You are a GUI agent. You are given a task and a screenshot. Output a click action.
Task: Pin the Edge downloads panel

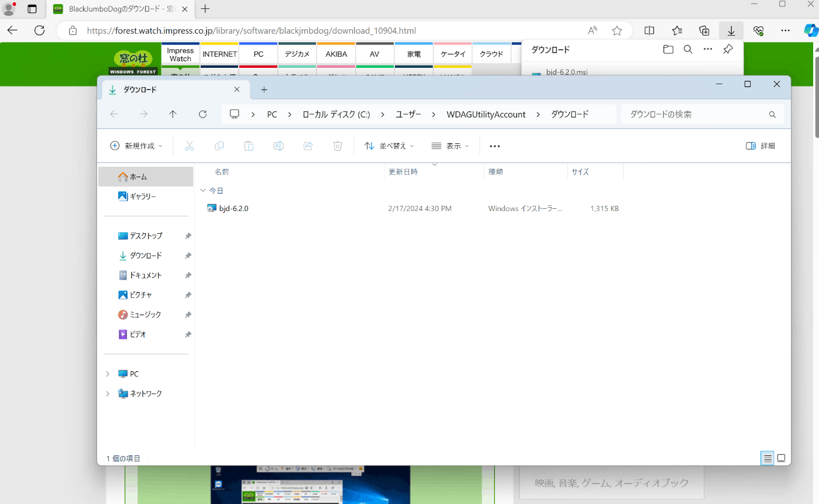(728, 50)
